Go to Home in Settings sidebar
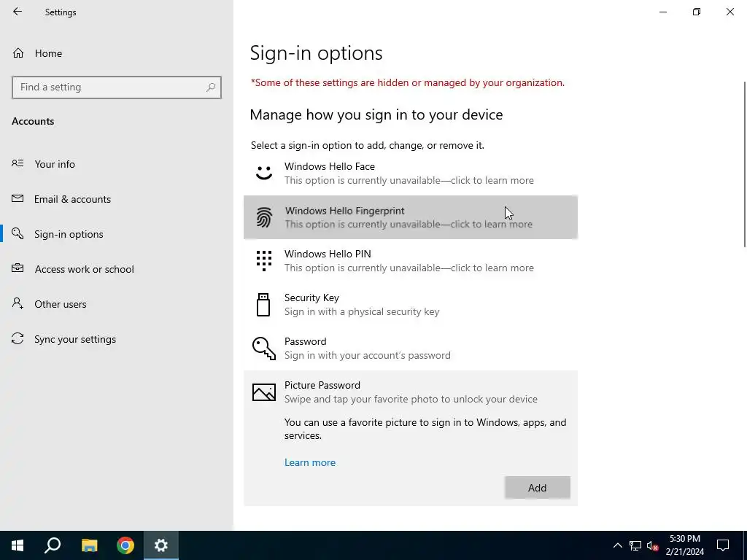This screenshot has height=560, width=747. point(117,52)
